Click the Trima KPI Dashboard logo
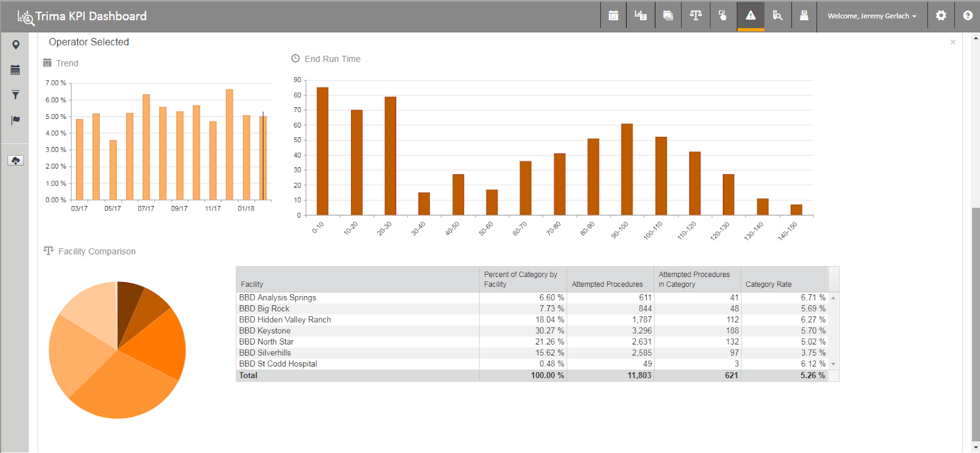This screenshot has width=980, height=453. (x=82, y=16)
